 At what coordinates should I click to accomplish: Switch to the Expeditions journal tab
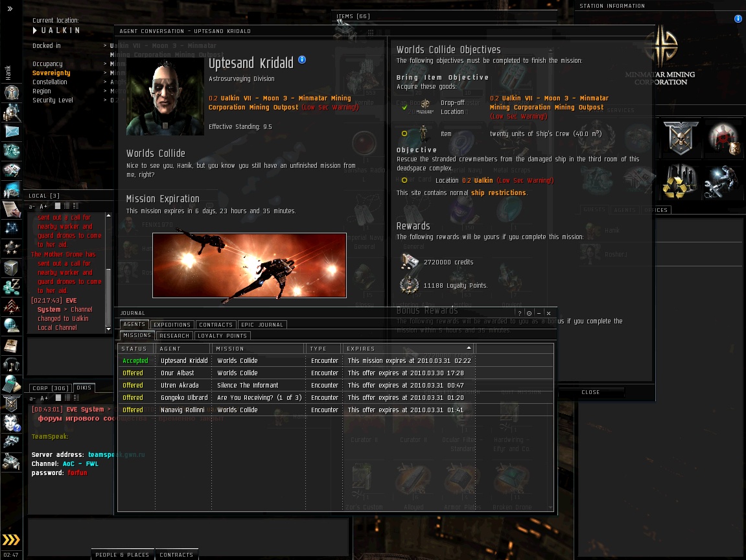172,325
